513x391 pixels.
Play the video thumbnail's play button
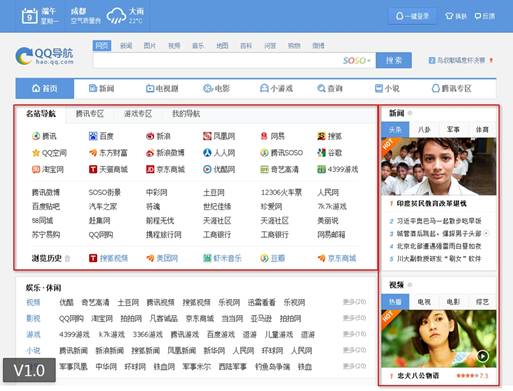pos(482,356)
